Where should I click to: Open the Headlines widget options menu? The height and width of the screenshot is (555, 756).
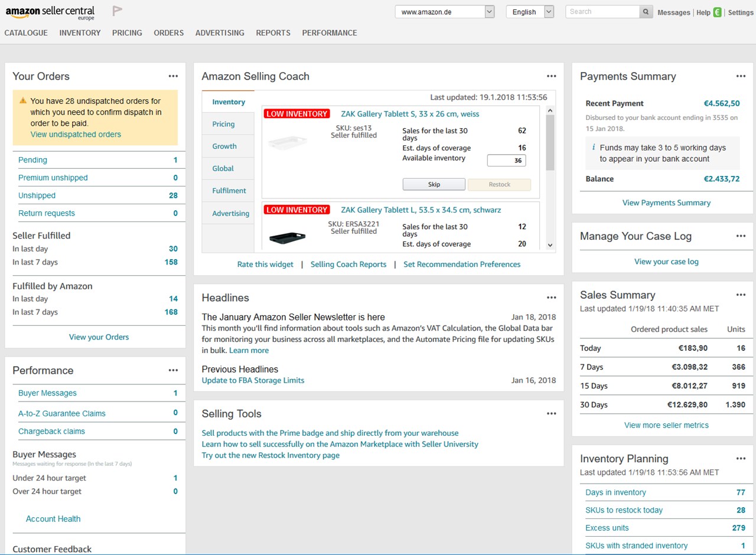tap(552, 298)
